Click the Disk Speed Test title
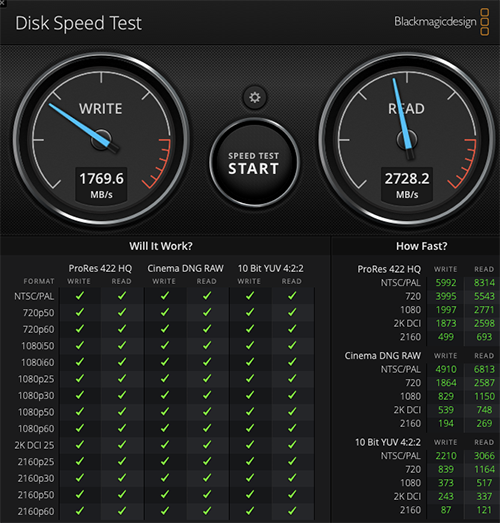500x523 pixels. (79, 23)
